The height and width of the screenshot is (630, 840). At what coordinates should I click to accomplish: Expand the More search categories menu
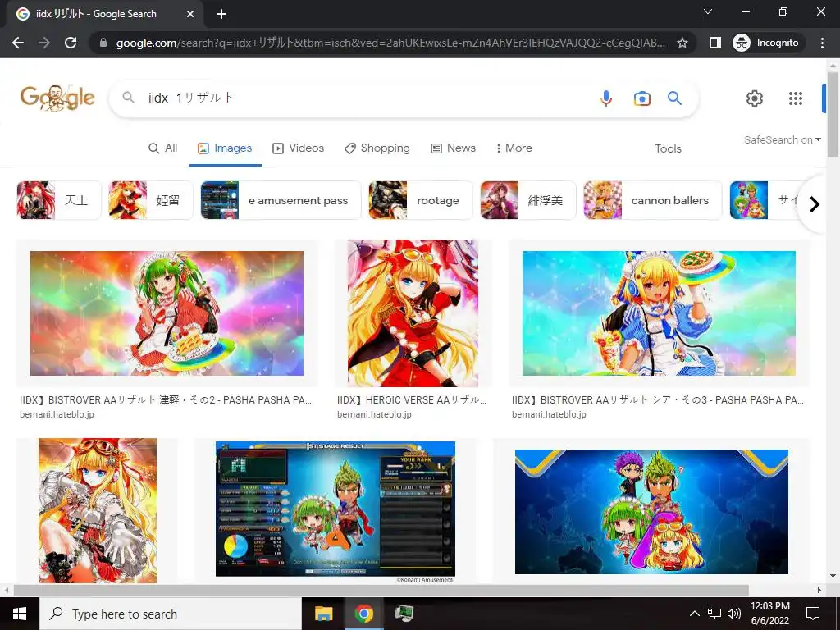pyautogui.click(x=514, y=148)
